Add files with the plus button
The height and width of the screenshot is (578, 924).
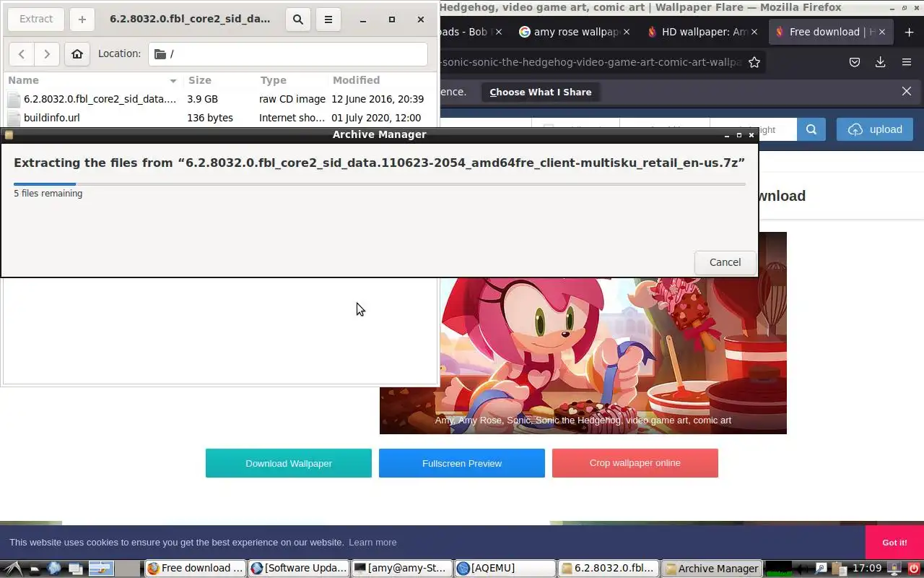tap(82, 20)
